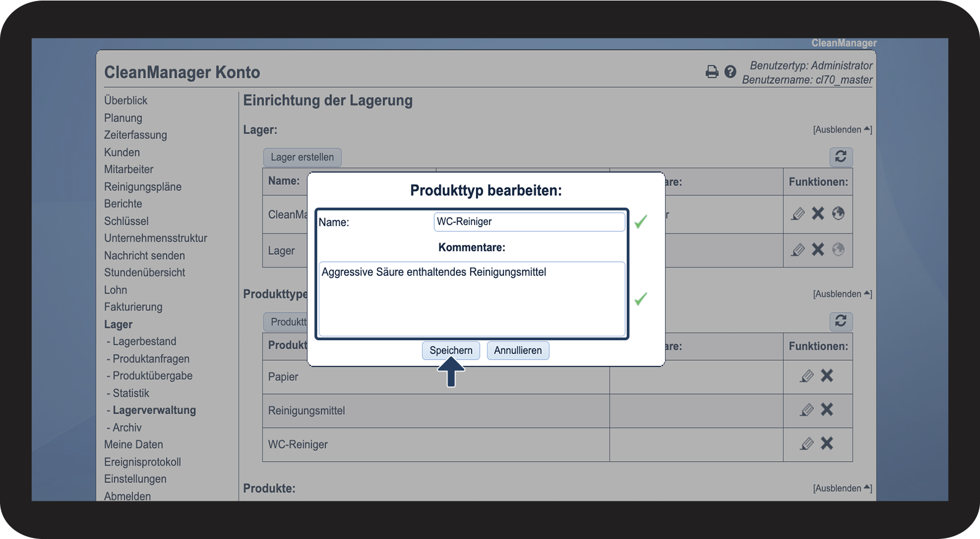Click Annullieren to cancel editing
The image size is (980, 539).
tap(518, 350)
